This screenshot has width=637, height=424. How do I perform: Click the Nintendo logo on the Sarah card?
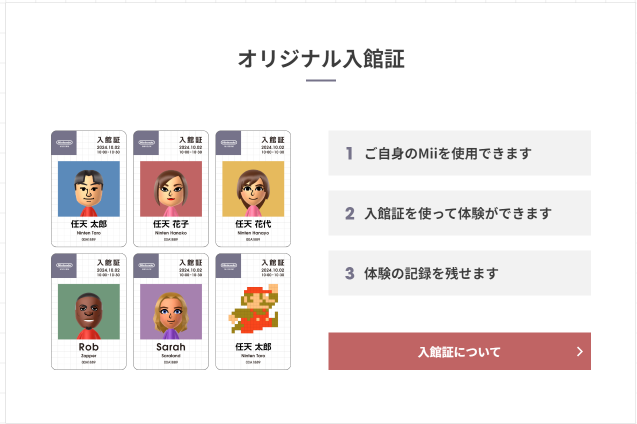[146, 266]
